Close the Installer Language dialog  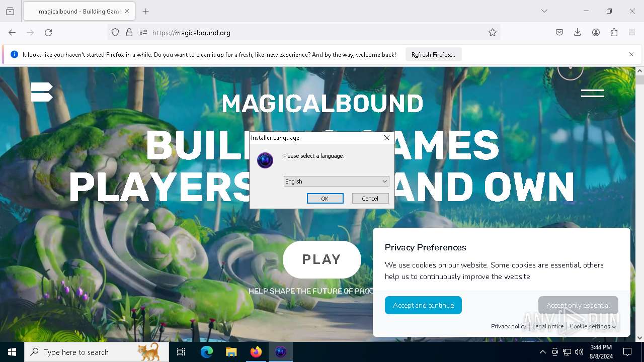(387, 138)
